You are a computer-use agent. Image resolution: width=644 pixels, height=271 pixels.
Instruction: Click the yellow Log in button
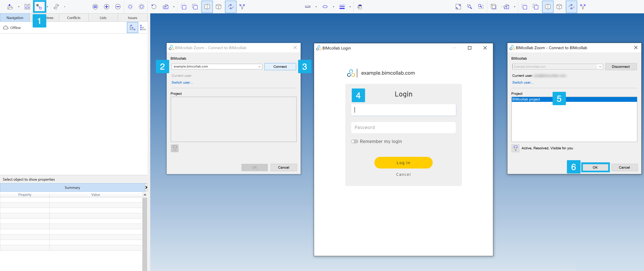tap(403, 163)
